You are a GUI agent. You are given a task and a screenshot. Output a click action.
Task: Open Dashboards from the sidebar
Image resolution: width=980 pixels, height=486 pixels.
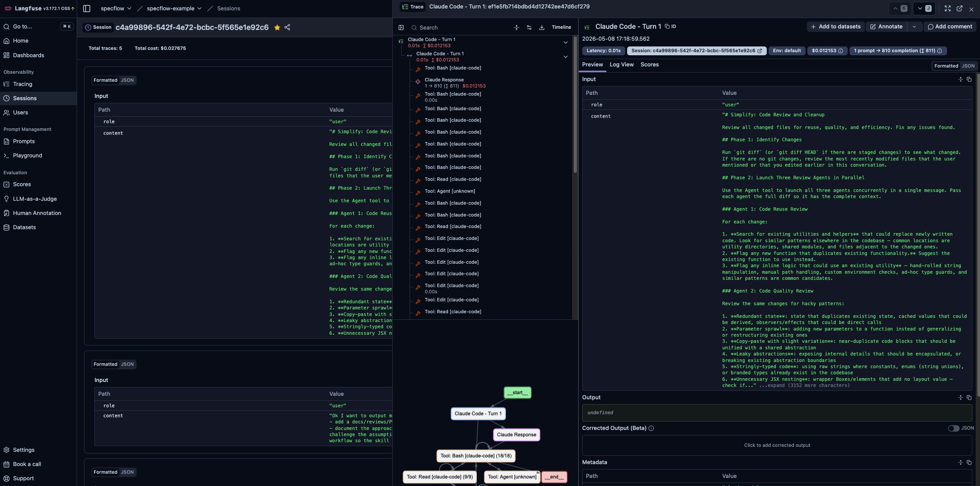(38, 55)
